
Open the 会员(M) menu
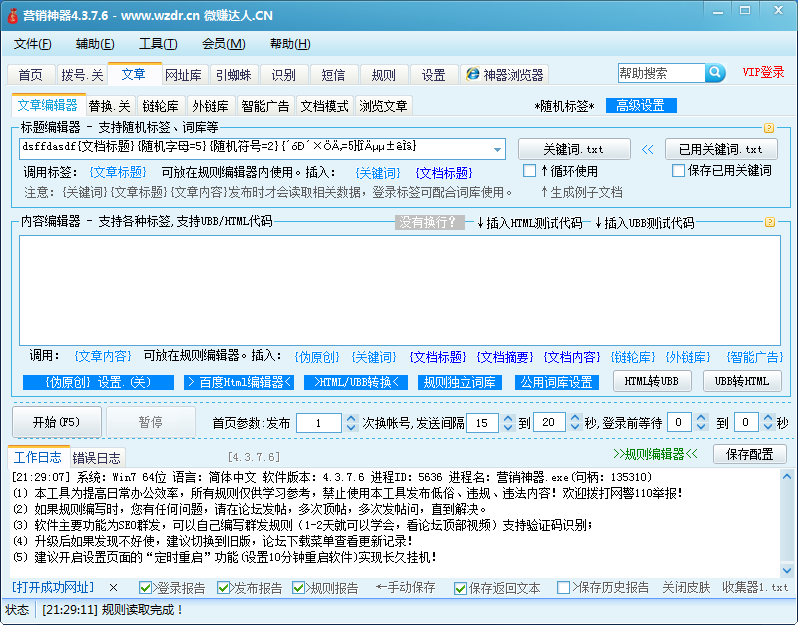pos(223,44)
